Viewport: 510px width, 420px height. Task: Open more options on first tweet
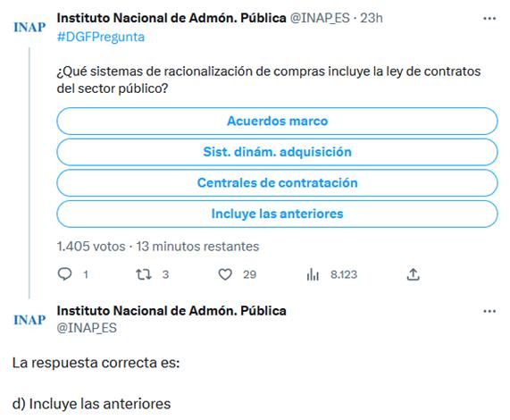coord(489,19)
